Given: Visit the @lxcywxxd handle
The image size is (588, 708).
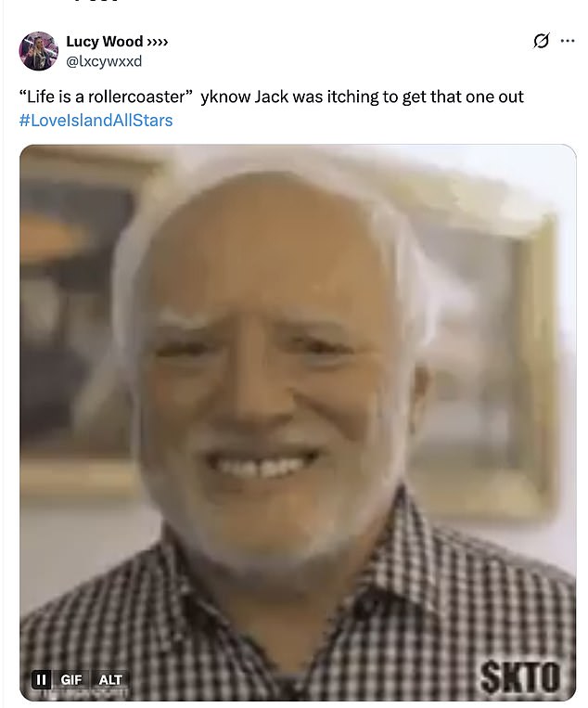Looking at the screenshot, I should [104, 61].
